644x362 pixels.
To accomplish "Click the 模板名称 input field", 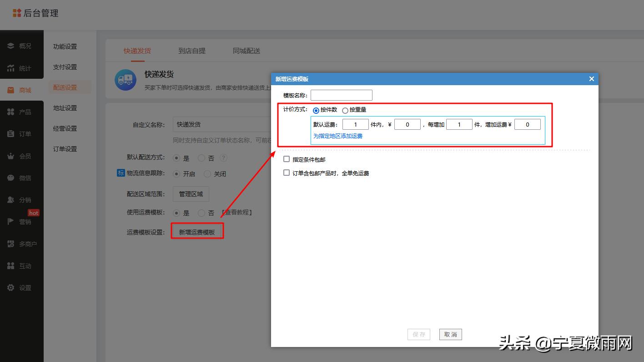I will point(341,95).
